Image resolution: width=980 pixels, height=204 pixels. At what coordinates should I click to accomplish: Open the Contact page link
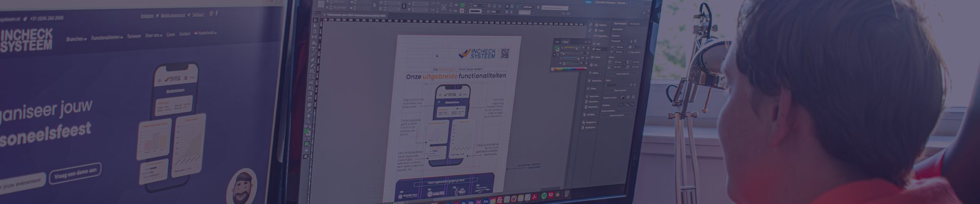[184, 34]
